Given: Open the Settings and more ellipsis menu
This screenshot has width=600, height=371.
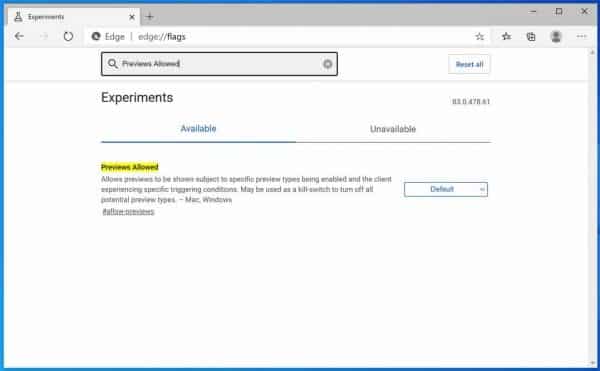Looking at the screenshot, I should (x=581, y=36).
